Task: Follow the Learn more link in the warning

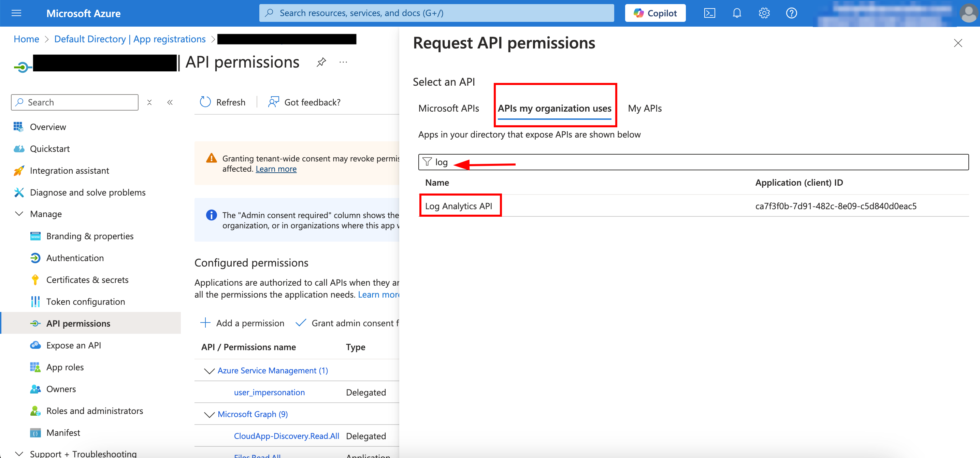Action: (276, 169)
